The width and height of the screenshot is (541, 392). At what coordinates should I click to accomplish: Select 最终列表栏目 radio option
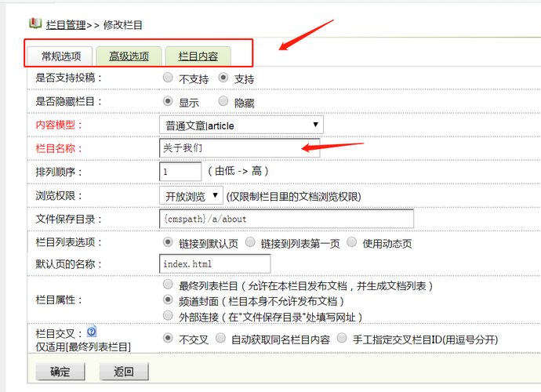tap(168, 285)
